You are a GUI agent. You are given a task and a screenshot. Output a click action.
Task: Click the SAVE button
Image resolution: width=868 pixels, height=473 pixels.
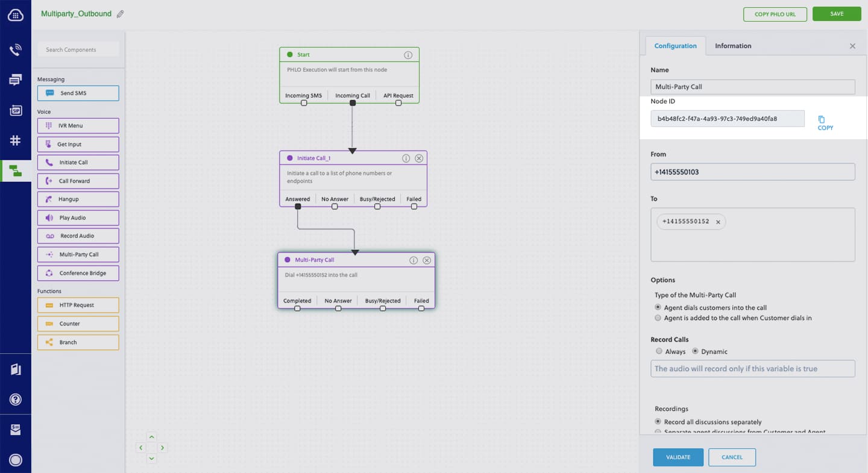(x=837, y=13)
